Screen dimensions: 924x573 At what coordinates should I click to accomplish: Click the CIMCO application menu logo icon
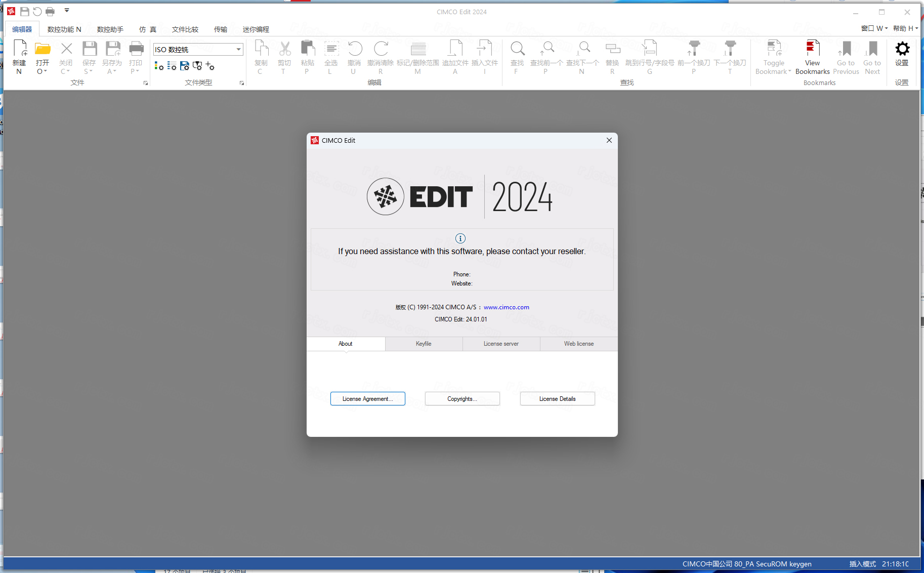(x=11, y=11)
